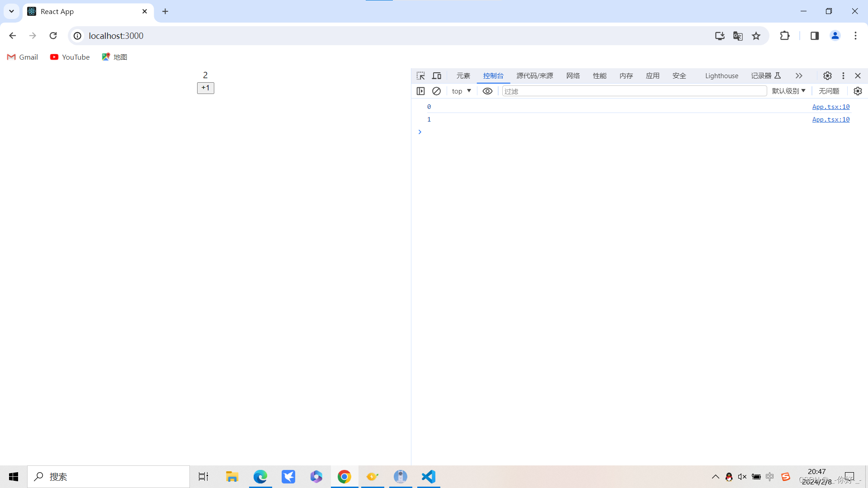Open the Extensions puzzle icon
The width and height of the screenshot is (868, 488).
785,36
